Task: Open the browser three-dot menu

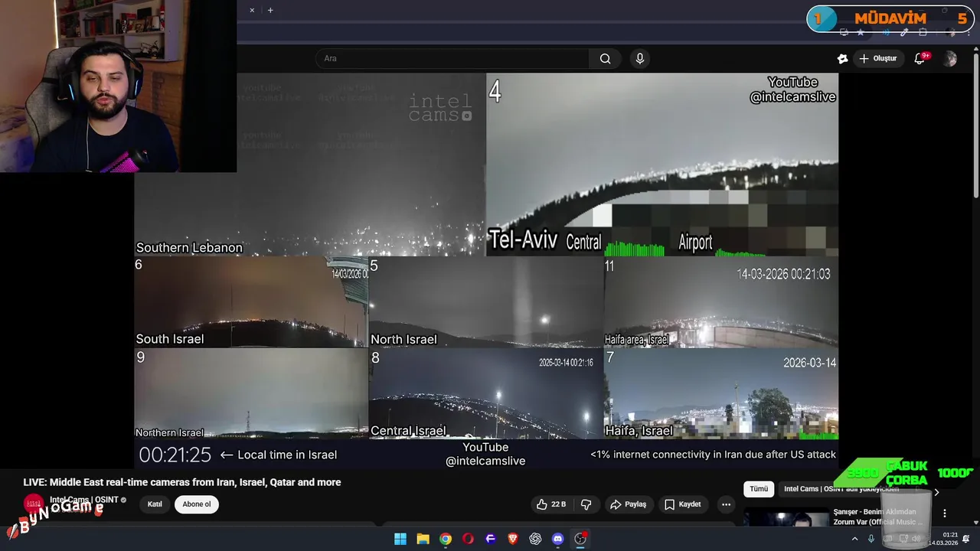Action: pyautogui.click(x=969, y=33)
